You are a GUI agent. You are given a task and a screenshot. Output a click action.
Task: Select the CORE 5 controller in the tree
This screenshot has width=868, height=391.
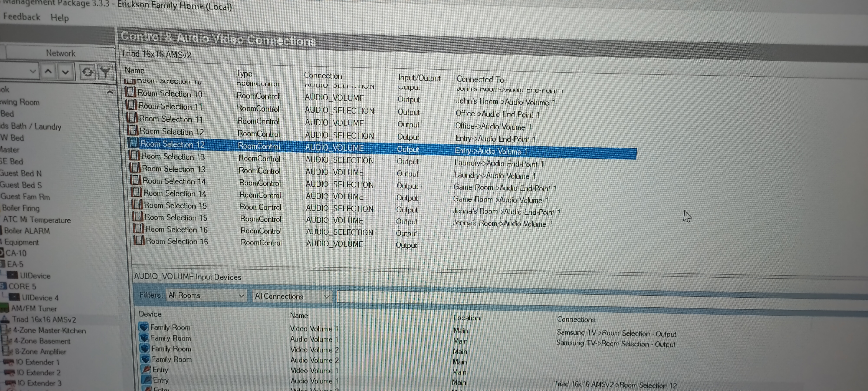pyautogui.click(x=22, y=287)
